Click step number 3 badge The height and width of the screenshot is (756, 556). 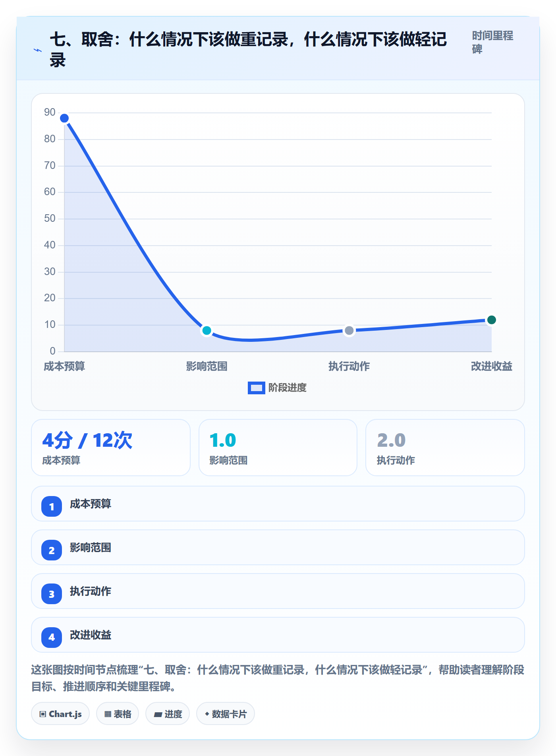coord(52,594)
